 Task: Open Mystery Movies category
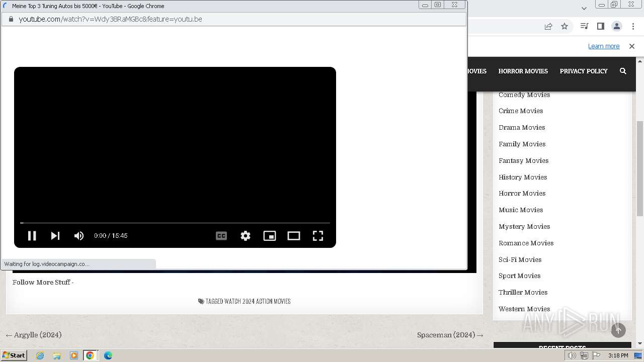524,226
